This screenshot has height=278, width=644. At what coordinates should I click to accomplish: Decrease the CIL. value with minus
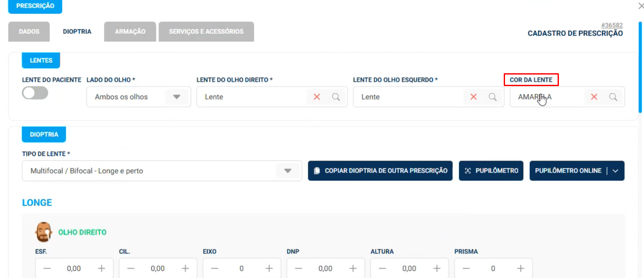coord(131,269)
